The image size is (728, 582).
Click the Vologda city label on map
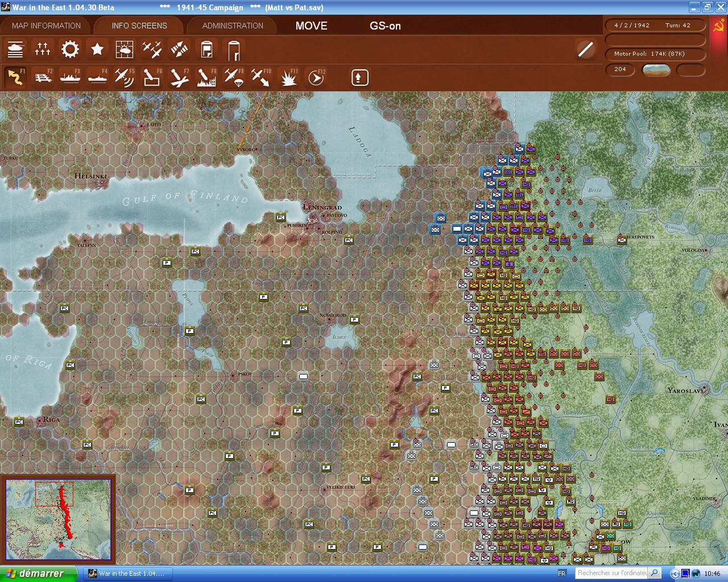point(693,250)
